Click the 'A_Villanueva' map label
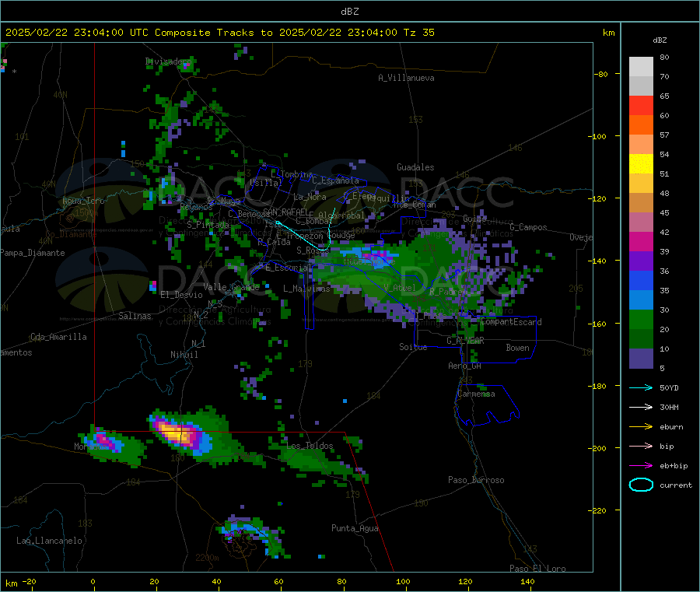The height and width of the screenshot is (592, 700). (x=406, y=78)
